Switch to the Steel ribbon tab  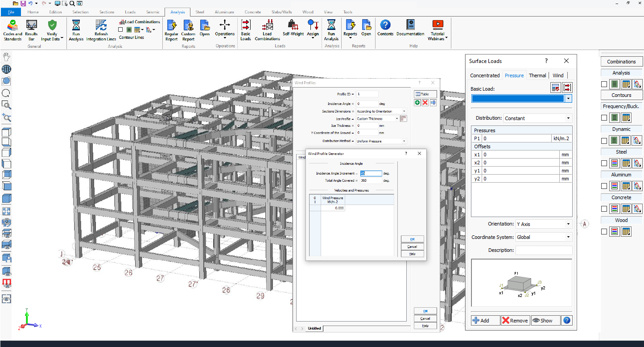(200, 12)
